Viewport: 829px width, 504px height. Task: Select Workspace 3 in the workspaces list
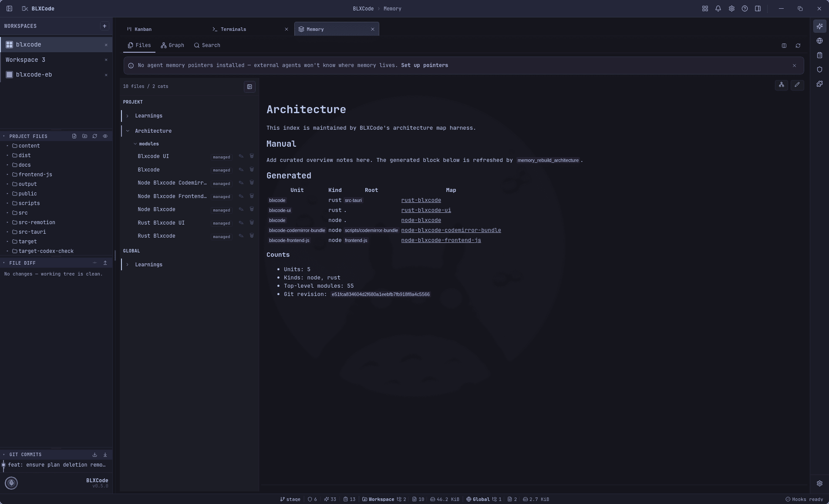point(56,60)
